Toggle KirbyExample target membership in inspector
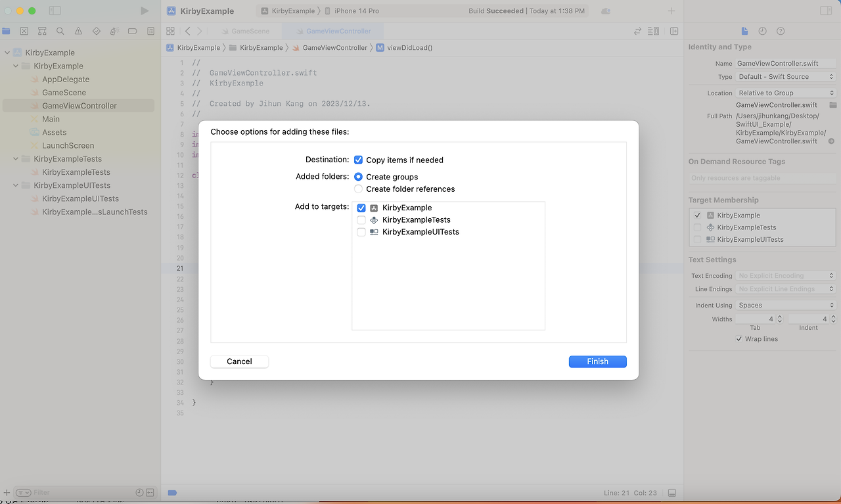The width and height of the screenshot is (841, 504). click(x=697, y=216)
